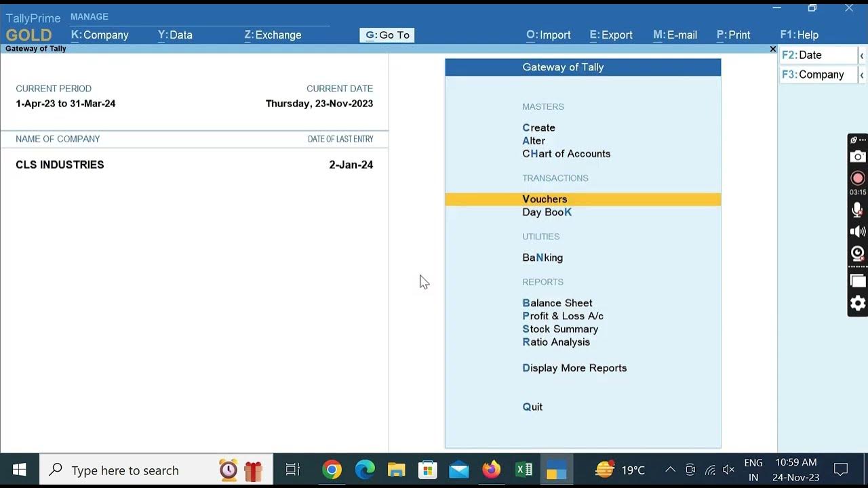The width and height of the screenshot is (868, 488).
Task: Open recorder settings gear icon
Action: [858, 303]
